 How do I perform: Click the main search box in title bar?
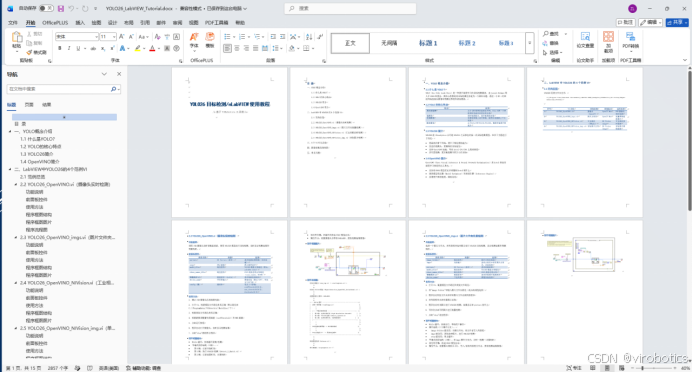(350, 8)
